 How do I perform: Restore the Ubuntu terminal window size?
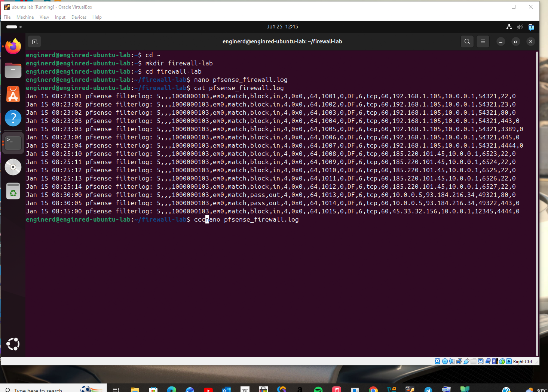pyautogui.click(x=516, y=41)
